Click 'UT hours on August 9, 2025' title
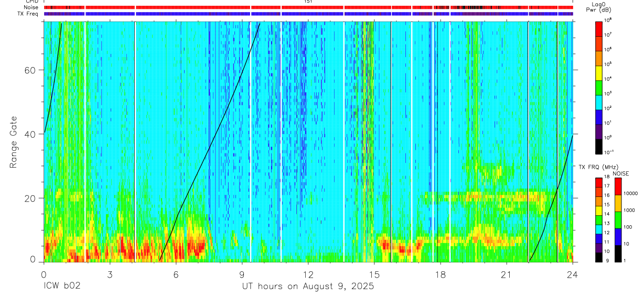The height and width of the screenshot is (297, 644). pyautogui.click(x=308, y=287)
